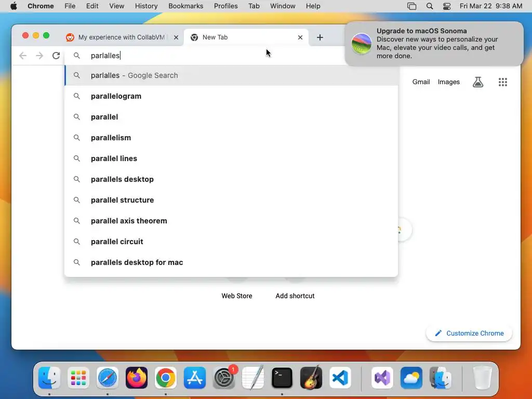Launch GarageBand from the Dock

click(x=311, y=378)
